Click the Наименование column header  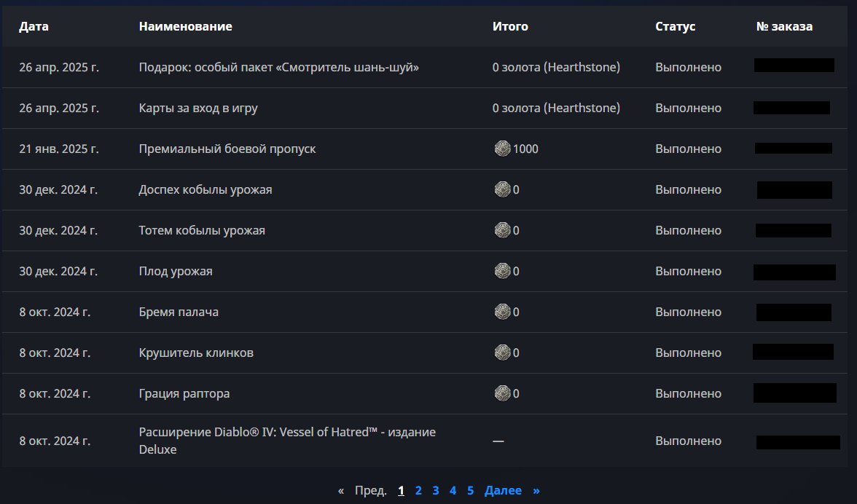185,26
